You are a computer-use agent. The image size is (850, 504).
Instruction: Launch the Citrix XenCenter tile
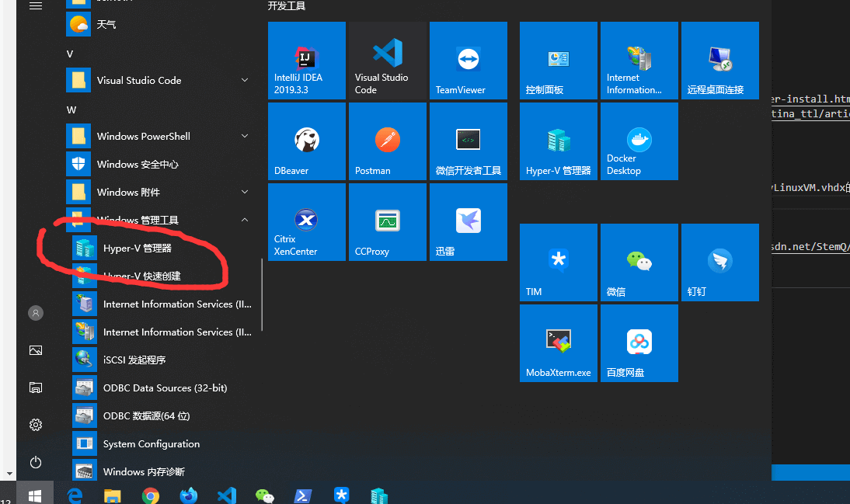pos(306,222)
